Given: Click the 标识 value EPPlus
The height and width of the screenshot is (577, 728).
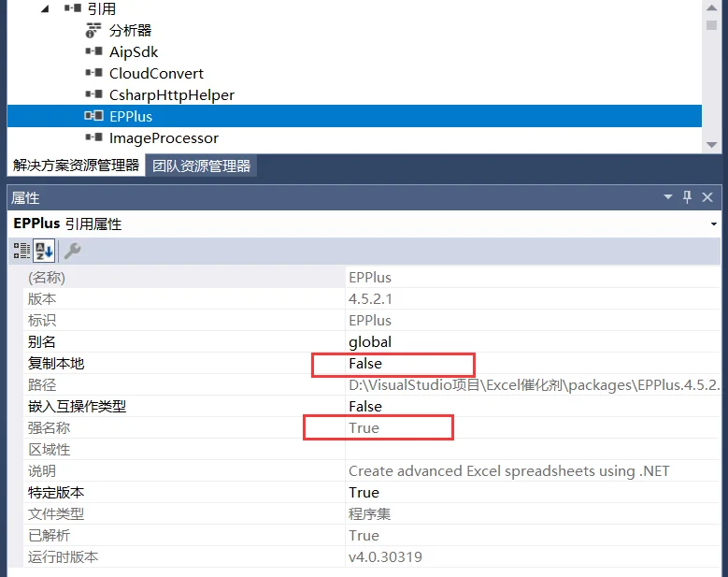Looking at the screenshot, I should click(x=370, y=321).
